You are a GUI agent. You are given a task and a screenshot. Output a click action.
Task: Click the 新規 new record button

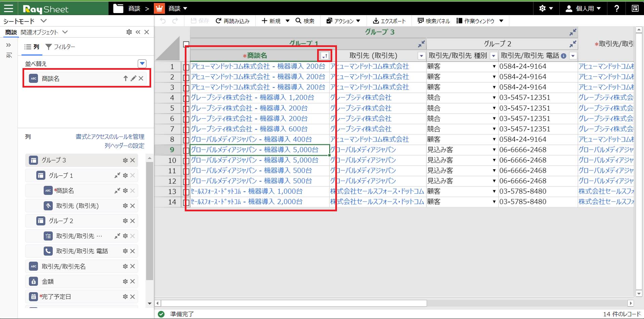point(271,21)
